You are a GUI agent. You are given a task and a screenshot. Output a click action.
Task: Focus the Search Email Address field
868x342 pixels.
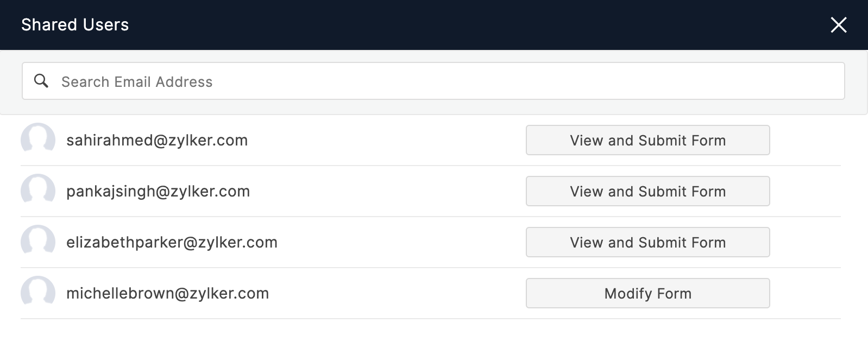click(x=433, y=81)
